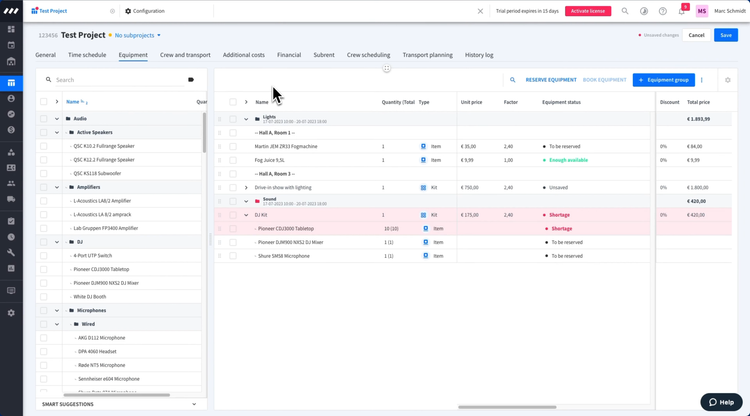Check the Pioneer CDJ3000 Tabletop box in the left list
Viewport: 750px width, 416px height.
(x=44, y=269)
